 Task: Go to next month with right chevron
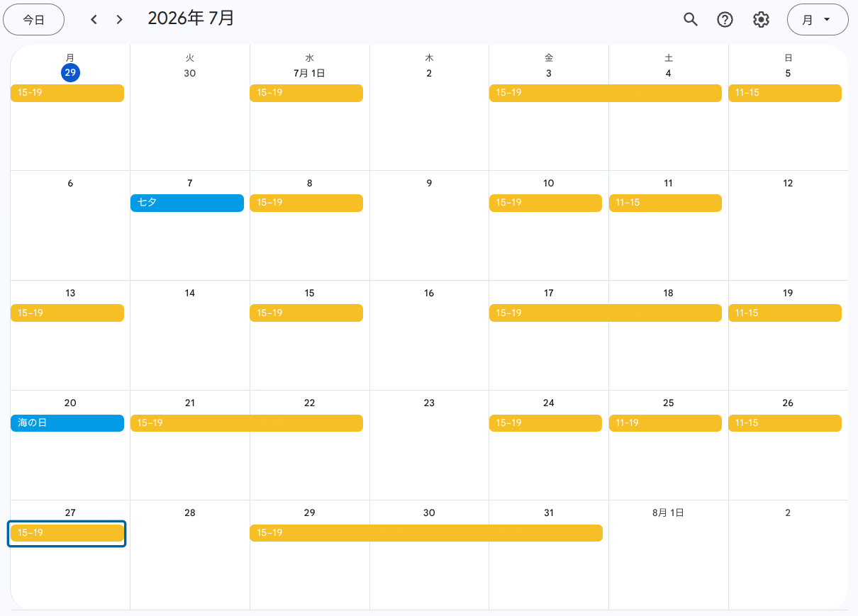119,20
